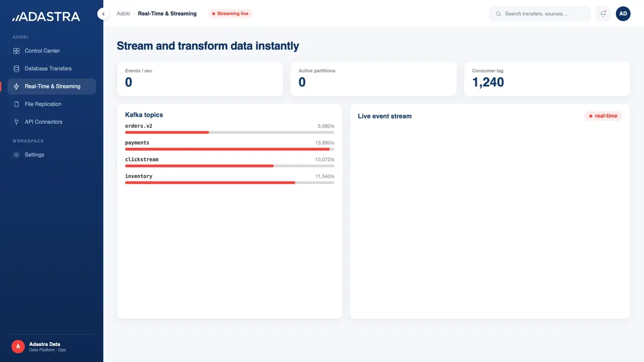Click the payments throughput bar

[229, 149]
